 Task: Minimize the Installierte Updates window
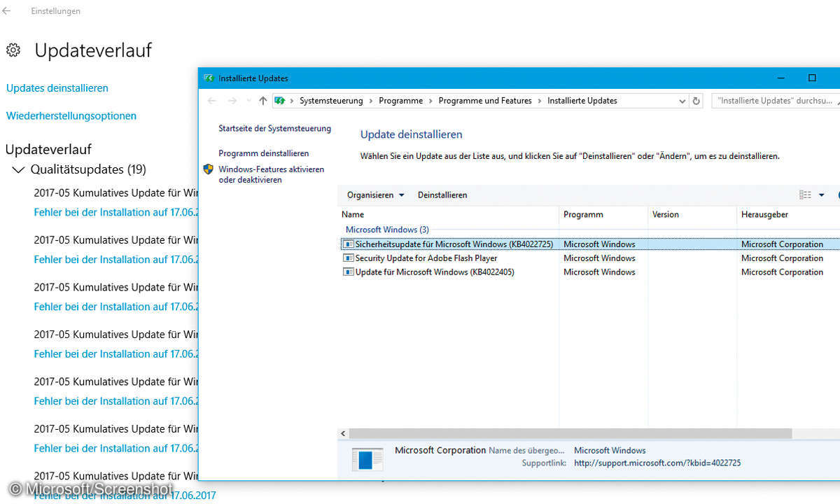tap(780, 78)
